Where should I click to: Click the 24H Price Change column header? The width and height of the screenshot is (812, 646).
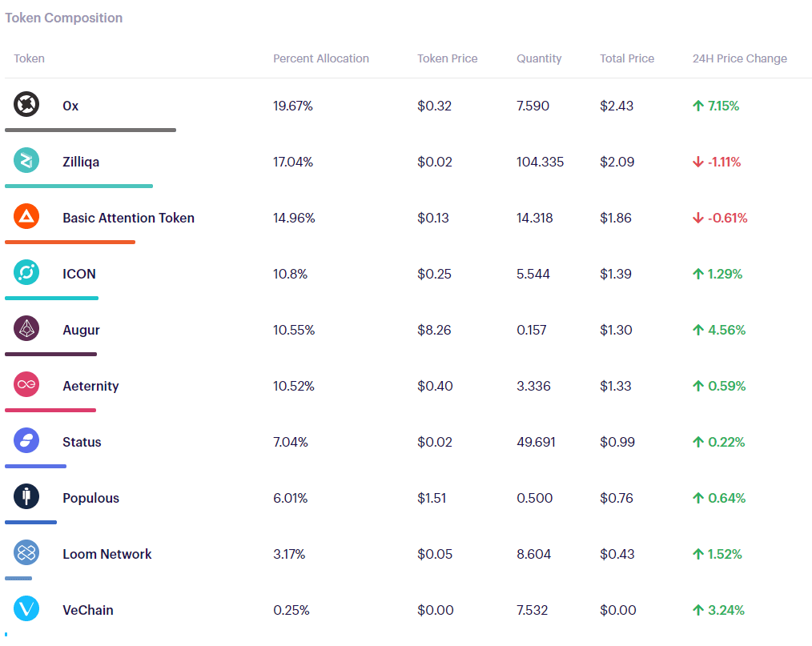739,58
